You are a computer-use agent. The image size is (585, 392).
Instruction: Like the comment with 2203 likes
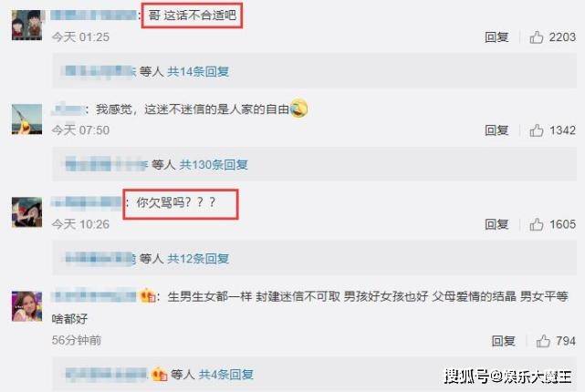coord(536,36)
